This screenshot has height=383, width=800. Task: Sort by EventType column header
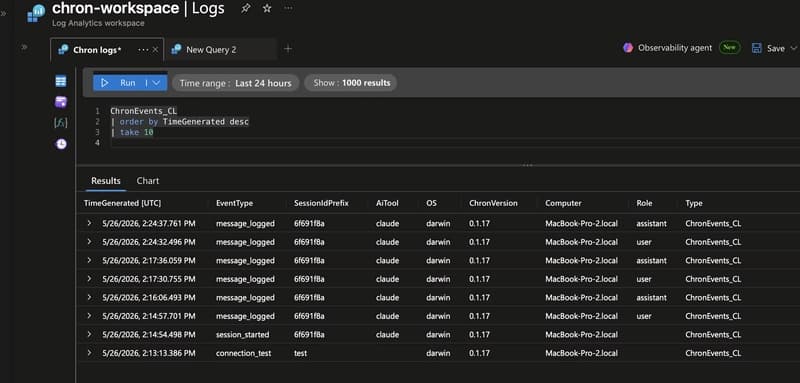(x=234, y=203)
